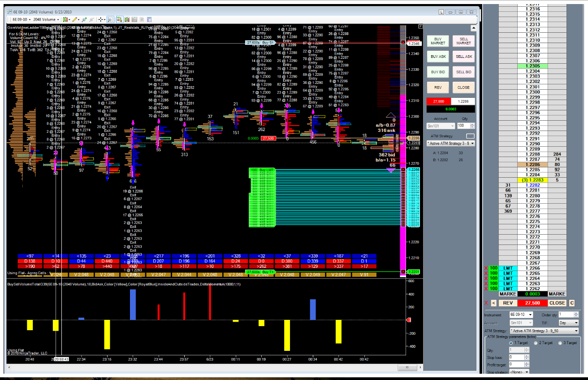Click the BUY BID button
Image resolution: width=588 pixels, height=380 pixels.
point(438,72)
